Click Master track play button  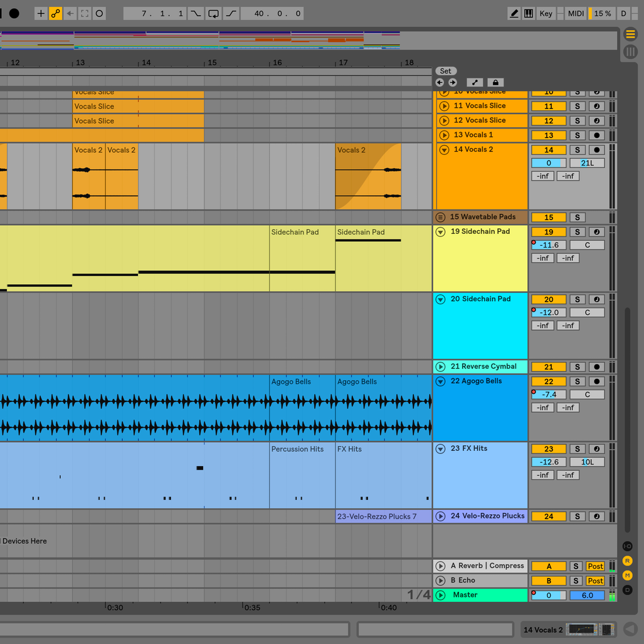(x=440, y=595)
